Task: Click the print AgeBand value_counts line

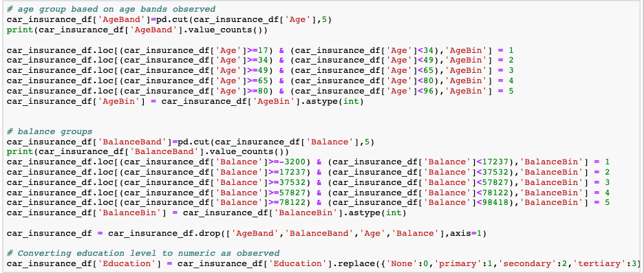Action: (x=138, y=30)
